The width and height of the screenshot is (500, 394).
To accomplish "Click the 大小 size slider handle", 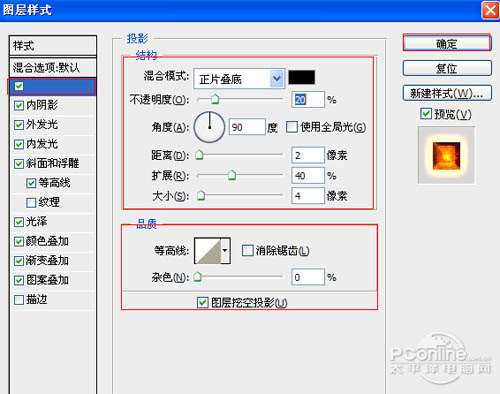I will [x=201, y=196].
